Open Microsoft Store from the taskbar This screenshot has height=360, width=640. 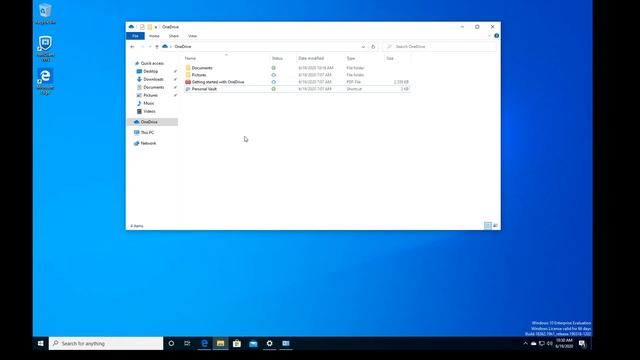click(x=237, y=344)
